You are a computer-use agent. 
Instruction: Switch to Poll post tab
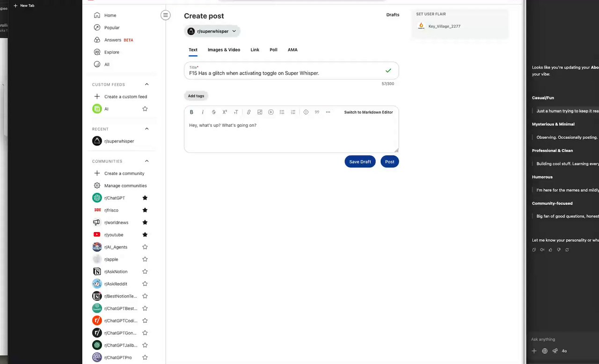[273, 50]
